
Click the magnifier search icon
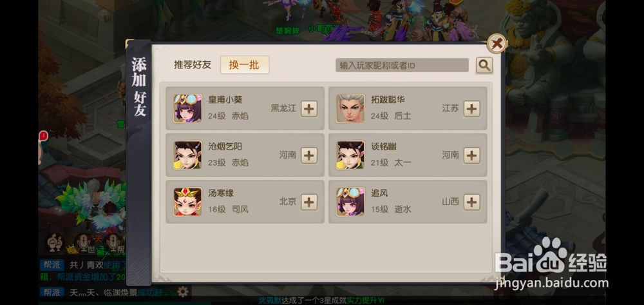484,65
